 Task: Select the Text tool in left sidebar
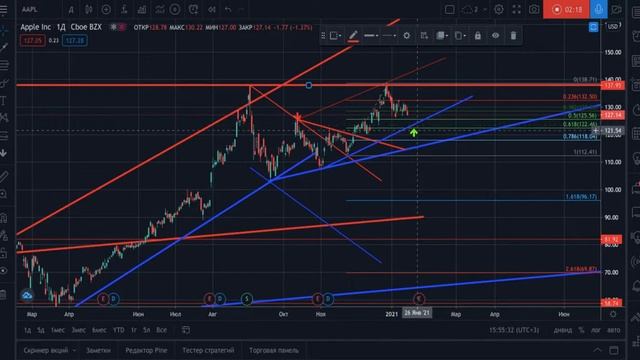coord(4,100)
